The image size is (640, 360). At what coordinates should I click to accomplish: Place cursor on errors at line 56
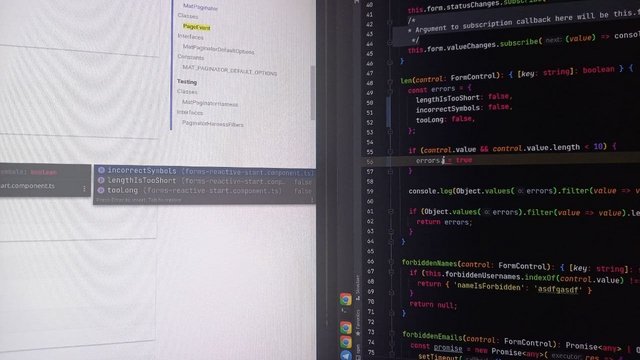[428, 160]
